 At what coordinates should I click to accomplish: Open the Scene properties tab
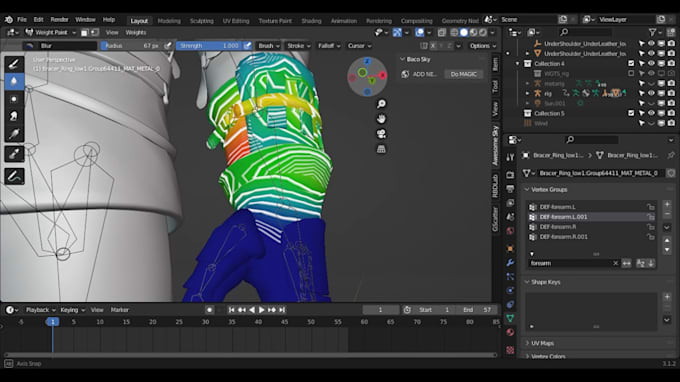pyautogui.click(x=510, y=217)
